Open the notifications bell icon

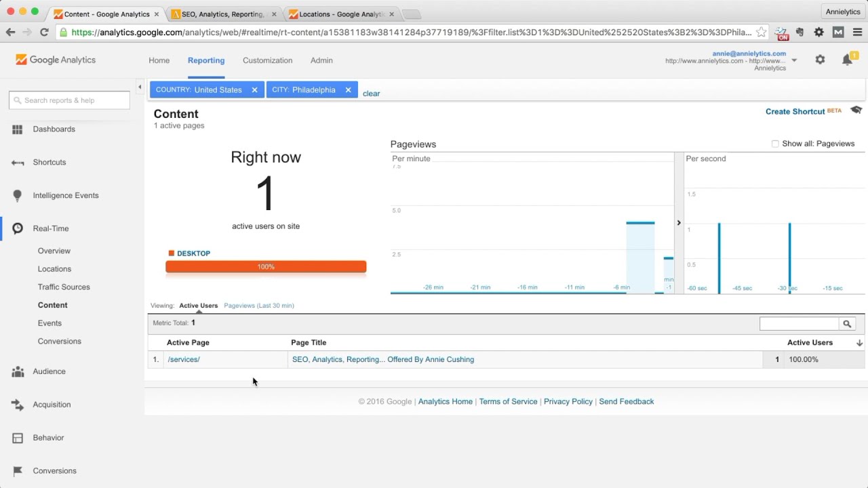pyautogui.click(x=848, y=60)
